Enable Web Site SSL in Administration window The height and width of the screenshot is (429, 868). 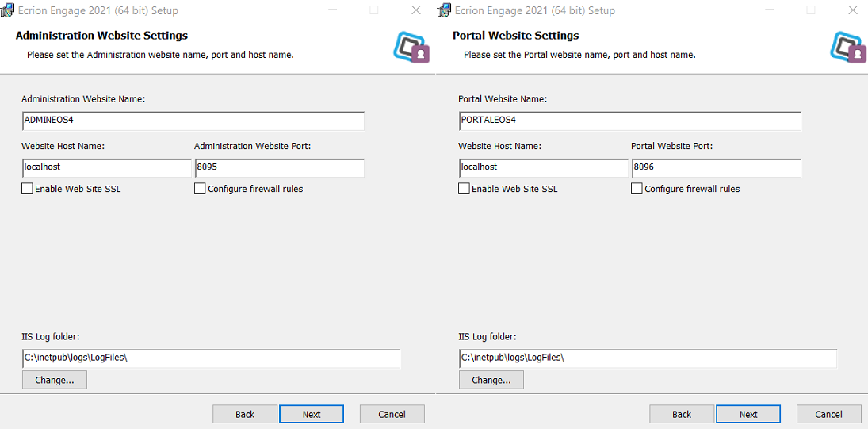pyautogui.click(x=27, y=189)
